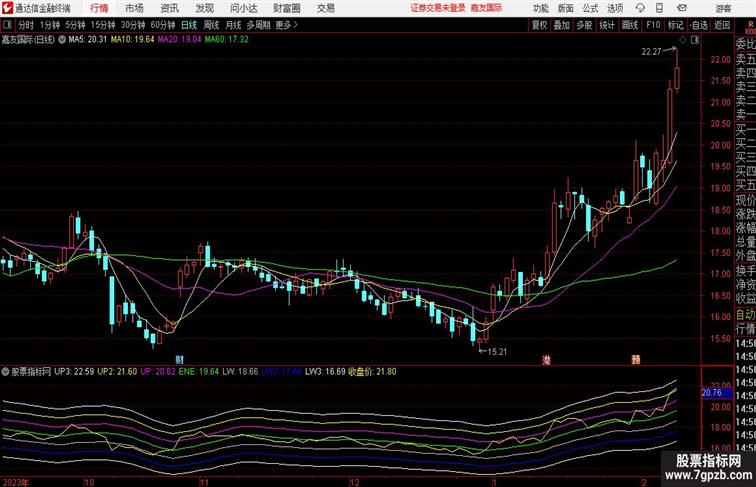Image resolution: width=756 pixels, height=487 pixels.
Task: Click the UP3: 22.59 indicator value
Action: 74,372
